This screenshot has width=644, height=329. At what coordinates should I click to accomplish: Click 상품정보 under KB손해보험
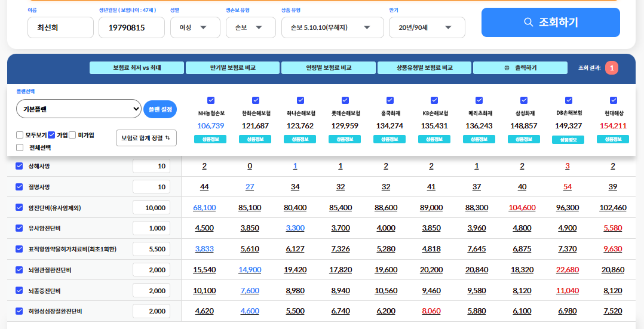coord(434,139)
